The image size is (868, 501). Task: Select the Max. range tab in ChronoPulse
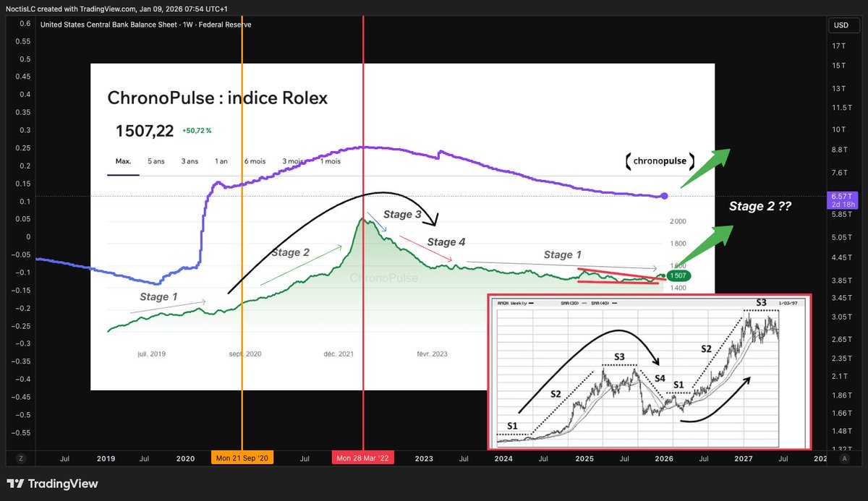pos(123,161)
